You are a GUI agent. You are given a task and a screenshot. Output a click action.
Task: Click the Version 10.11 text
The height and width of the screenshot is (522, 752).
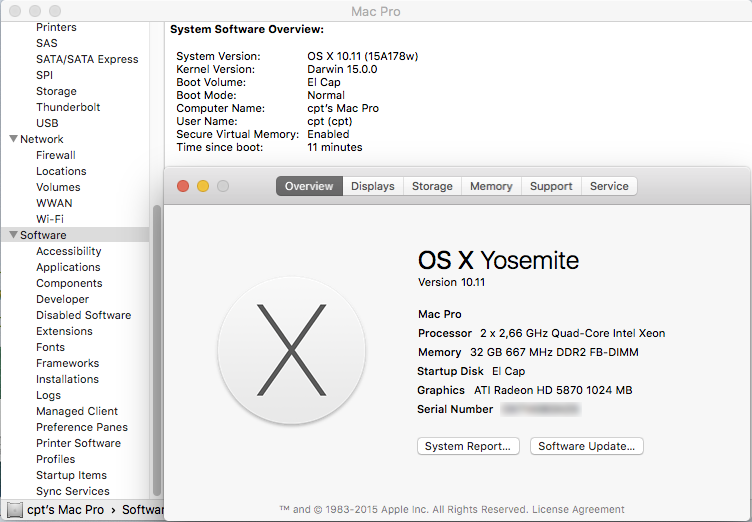click(451, 282)
